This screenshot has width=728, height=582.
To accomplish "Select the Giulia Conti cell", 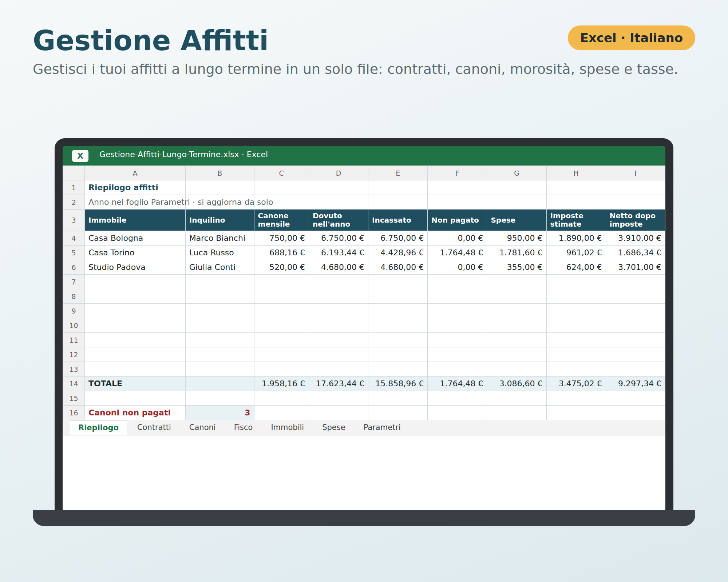I will (220, 267).
